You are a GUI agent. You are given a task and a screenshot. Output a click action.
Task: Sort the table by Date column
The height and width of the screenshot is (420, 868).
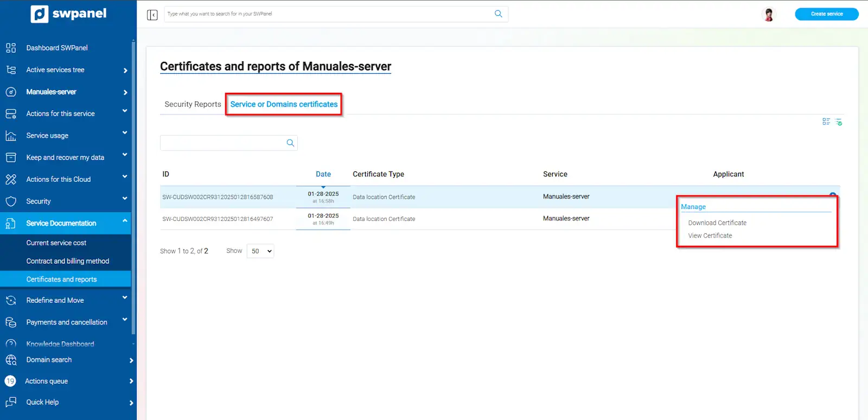click(x=323, y=174)
